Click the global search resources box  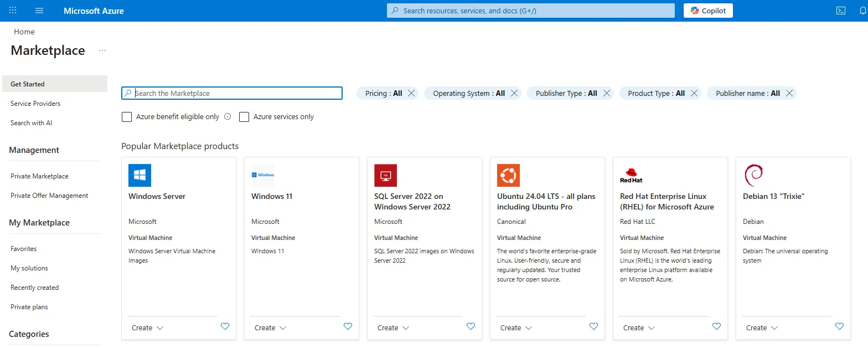click(531, 11)
